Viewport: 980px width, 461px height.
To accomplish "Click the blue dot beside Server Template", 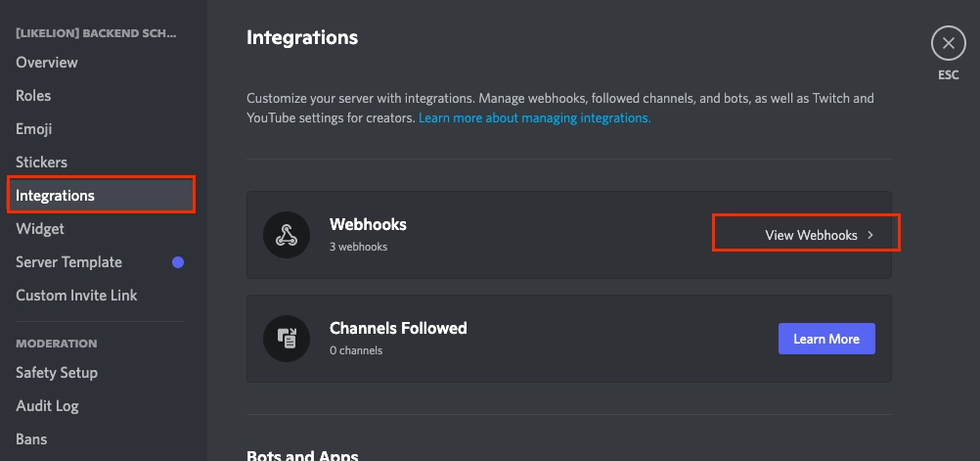I will 178,262.
